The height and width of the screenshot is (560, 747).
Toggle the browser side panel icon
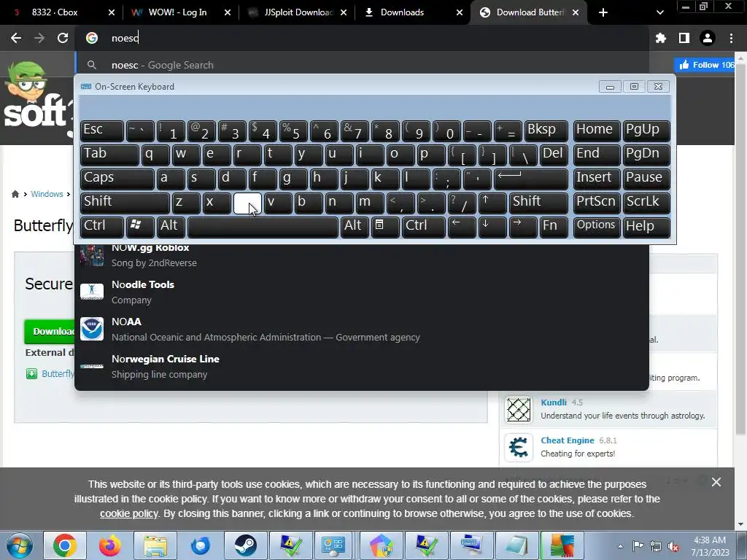pyautogui.click(x=684, y=38)
